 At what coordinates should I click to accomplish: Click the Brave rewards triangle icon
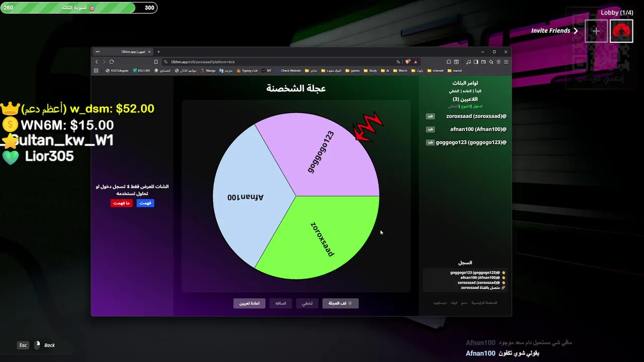(x=416, y=62)
